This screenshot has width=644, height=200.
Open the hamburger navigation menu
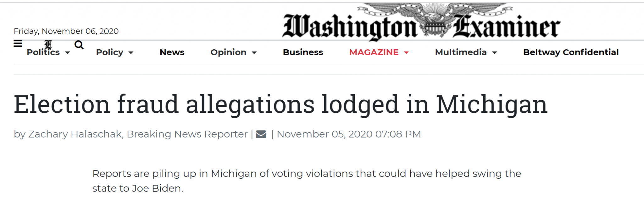pos(18,44)
